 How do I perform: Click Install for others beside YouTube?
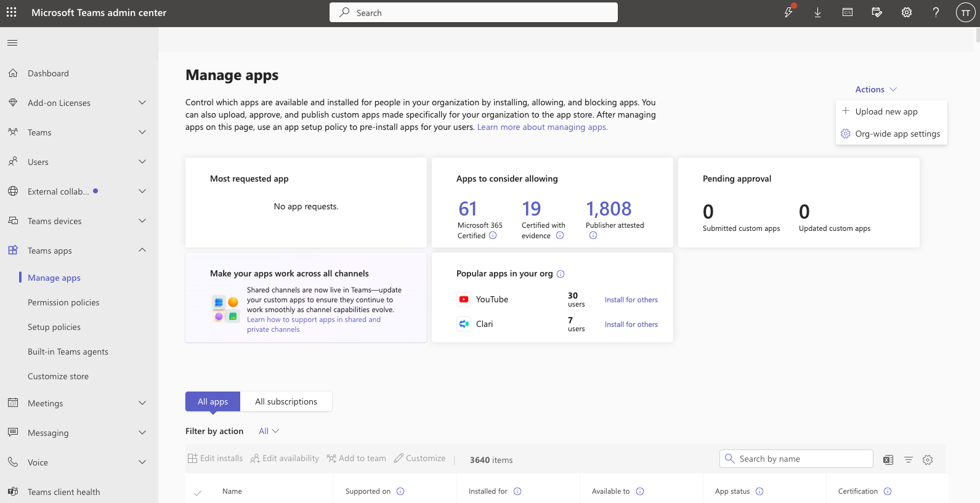tap(631, 300)
